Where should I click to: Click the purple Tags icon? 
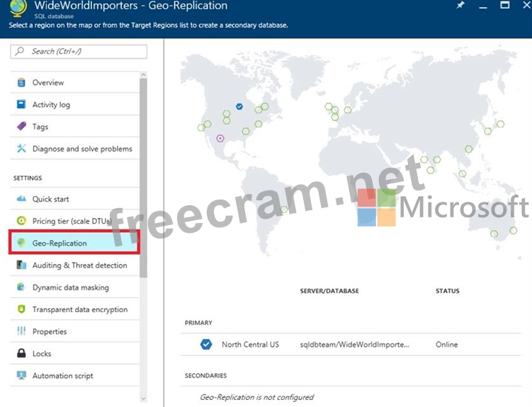point(21,127)
